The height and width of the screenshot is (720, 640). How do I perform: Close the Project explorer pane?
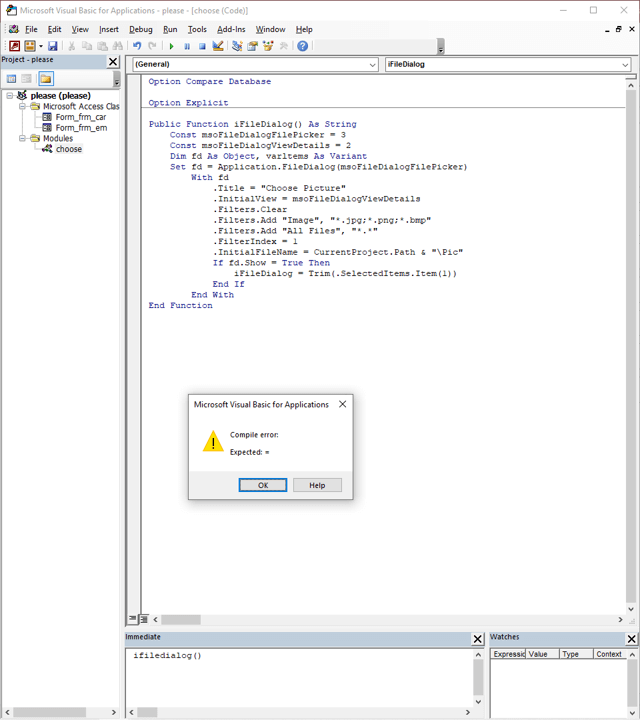113,62
